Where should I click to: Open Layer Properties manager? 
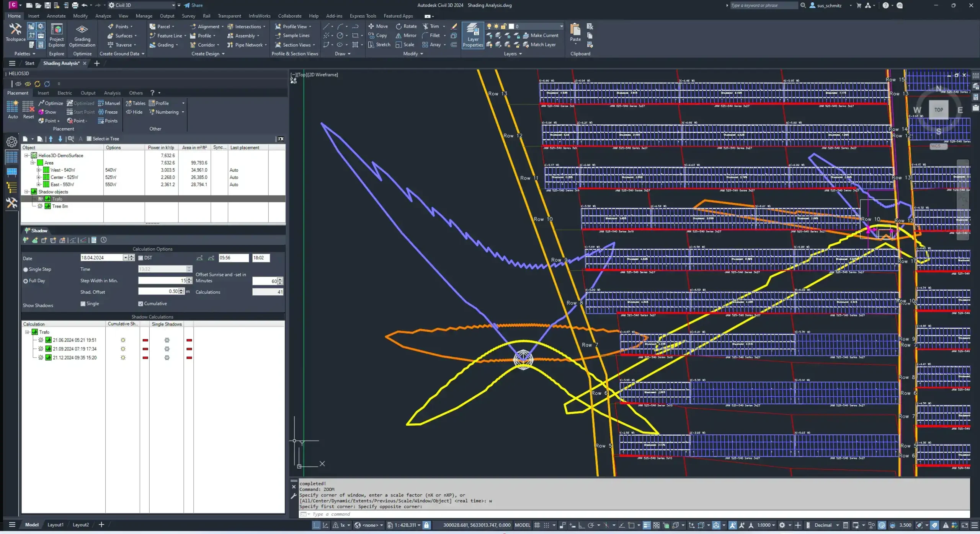[473, 35]
